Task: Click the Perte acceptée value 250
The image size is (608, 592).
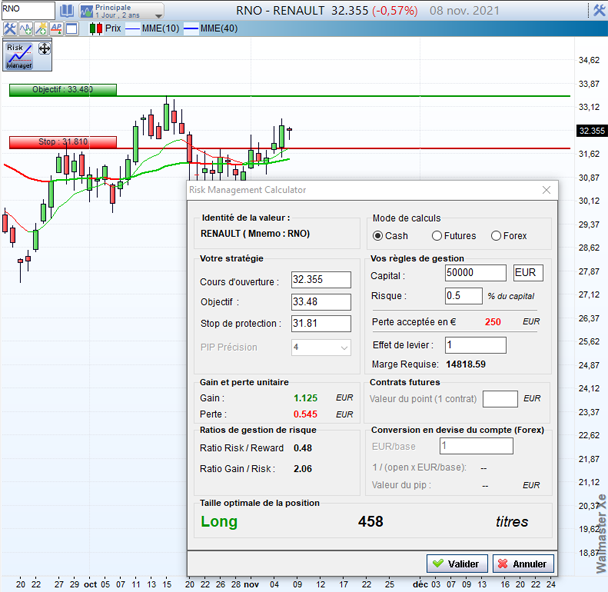Action: tap(493, 322)
